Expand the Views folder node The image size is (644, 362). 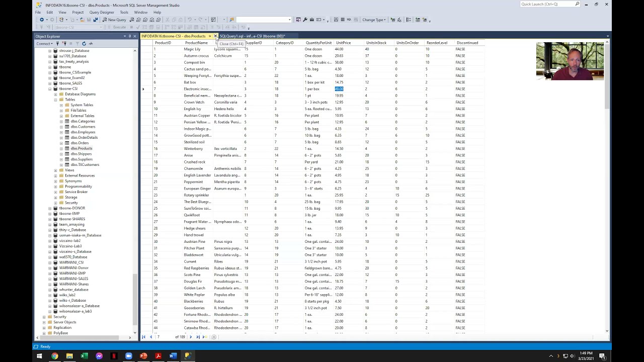tap(55, 170)
